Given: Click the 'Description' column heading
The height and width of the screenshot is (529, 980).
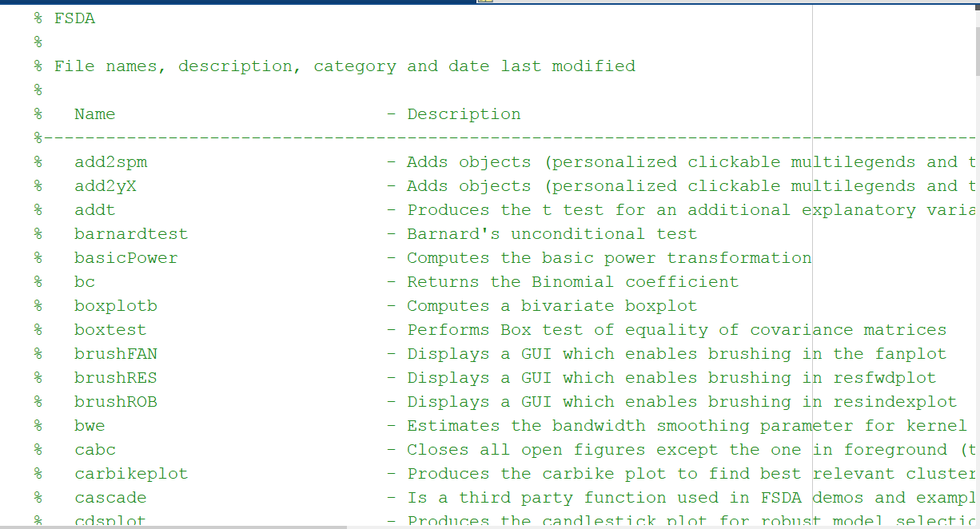Looking at the screenshot, I should [x=464, y=114].
